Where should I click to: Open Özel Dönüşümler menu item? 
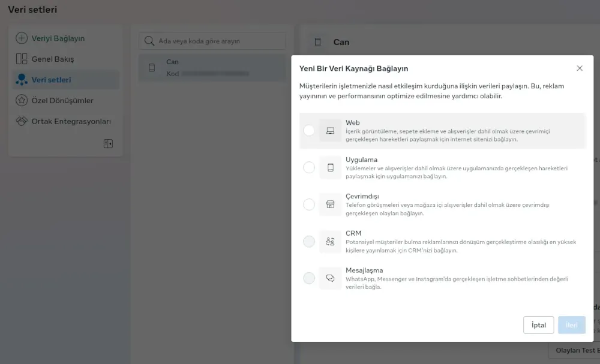pyautogui.click(x=62, y=101)
